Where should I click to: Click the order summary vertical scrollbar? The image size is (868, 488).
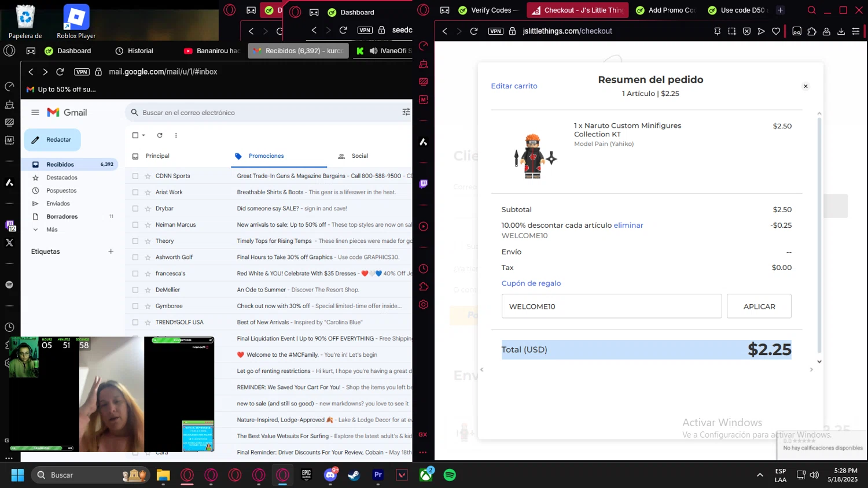click(819, 234)
